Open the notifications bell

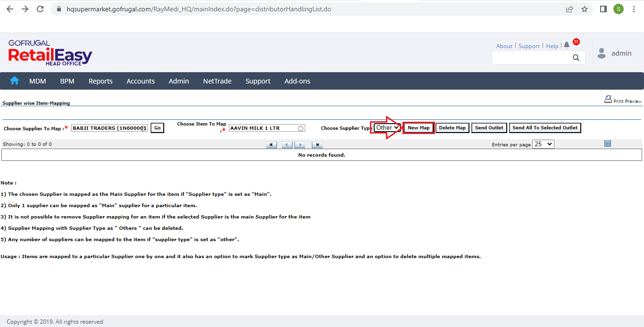point(567,45)
